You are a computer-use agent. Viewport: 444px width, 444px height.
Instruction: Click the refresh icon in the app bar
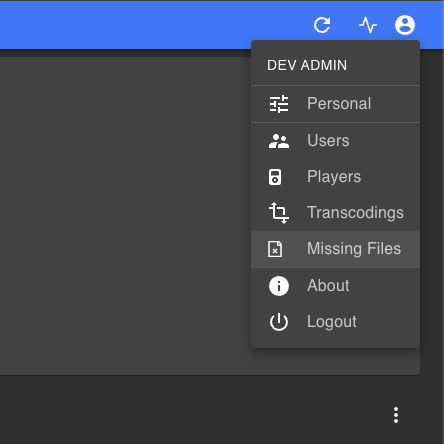[x=322, y=25]
